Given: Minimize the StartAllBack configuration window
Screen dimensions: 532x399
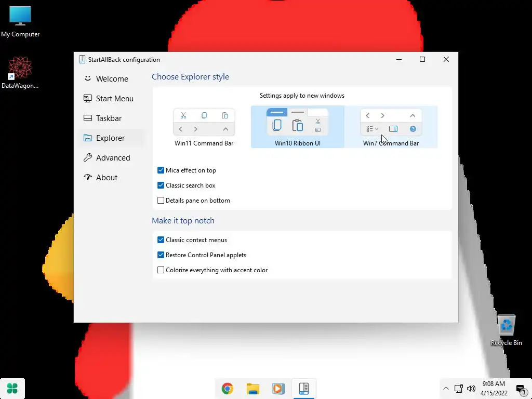Looking at the screenshot, I should tap(399, 59).
